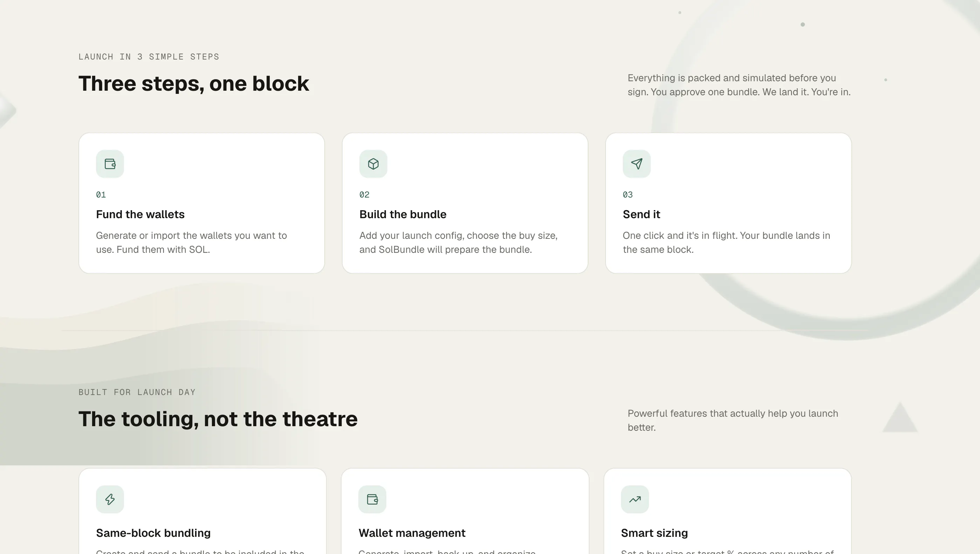This screenshot has height=554, width=980.
Task: Select the 'Build the bundle' card title
Action: [402, 214]
